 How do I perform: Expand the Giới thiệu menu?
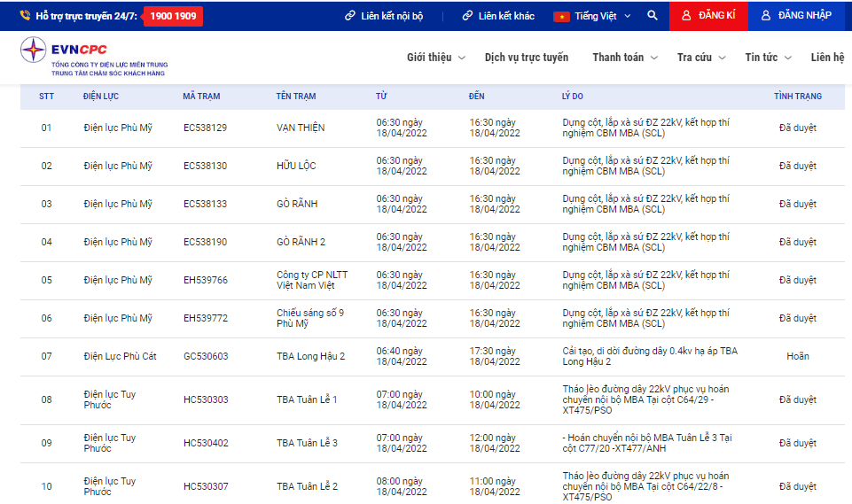pyautogui.click(x=436, y=57)
